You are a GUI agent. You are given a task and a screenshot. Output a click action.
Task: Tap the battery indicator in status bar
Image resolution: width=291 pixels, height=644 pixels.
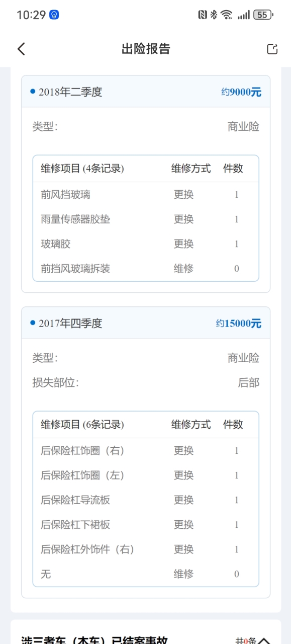(x=263, y=15)
